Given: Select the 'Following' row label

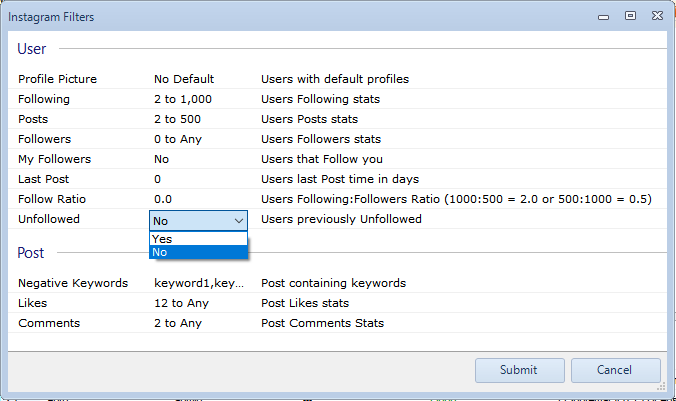Looking at the screenshot, I should pyautogui.click(x=44, y=99).
